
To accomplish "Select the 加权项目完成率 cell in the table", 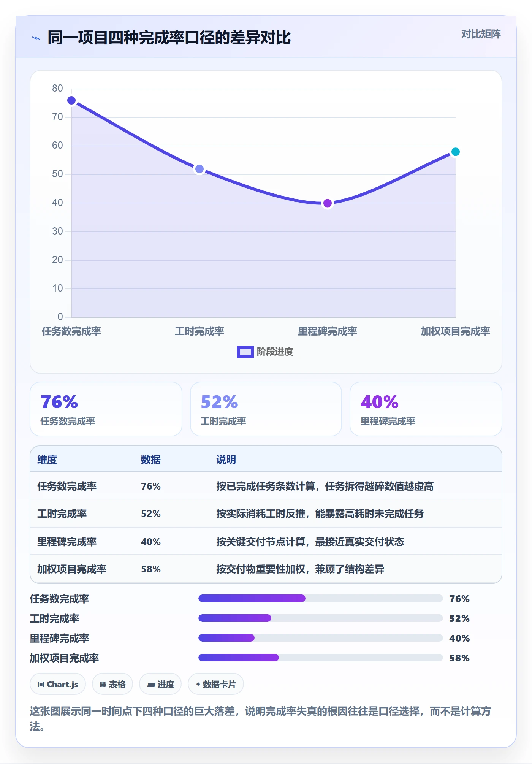I will (x=72, y=569).
